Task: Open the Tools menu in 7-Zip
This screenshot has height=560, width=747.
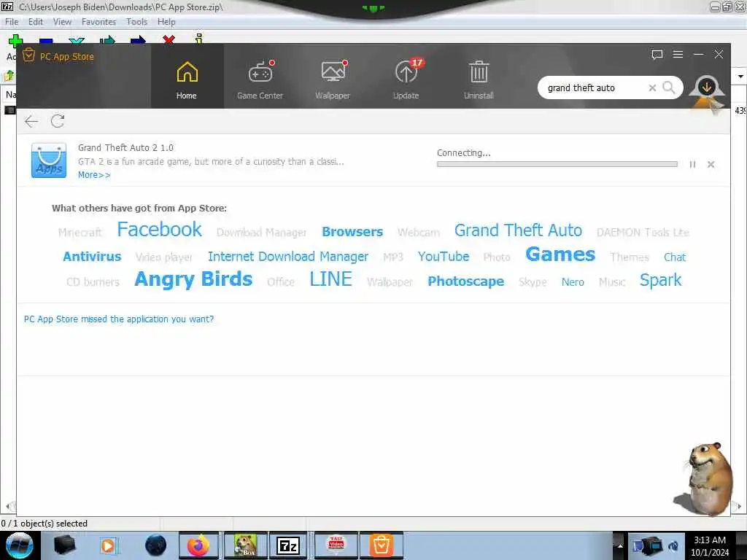Action: (x=136, y=22)
